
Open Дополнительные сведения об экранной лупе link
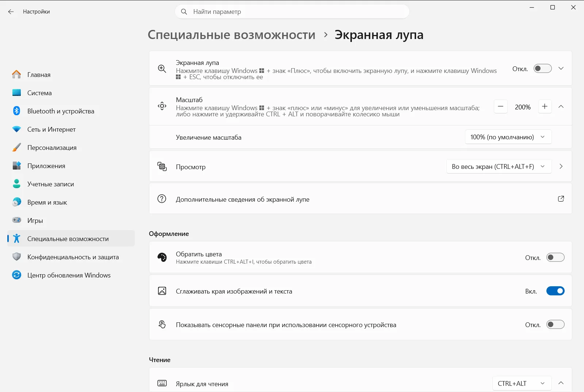point(360,199)
